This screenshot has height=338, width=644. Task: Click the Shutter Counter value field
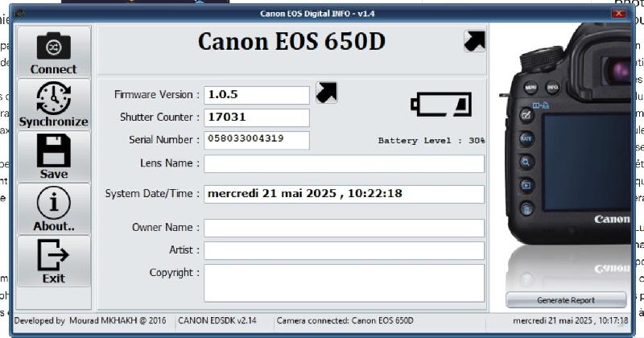[257, 117]
